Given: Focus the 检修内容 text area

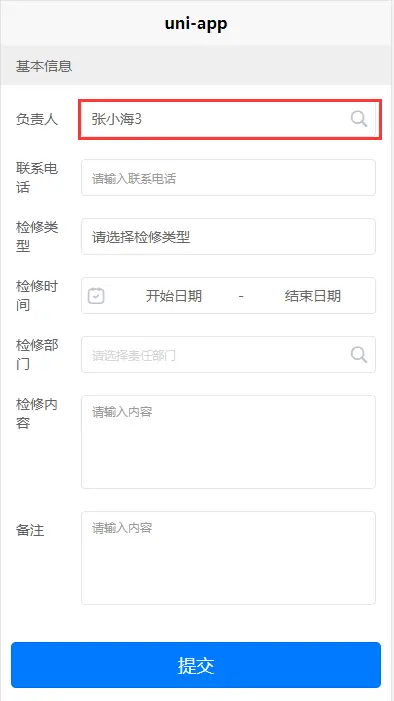Looking at the screenshot, I should click(228, 442).
